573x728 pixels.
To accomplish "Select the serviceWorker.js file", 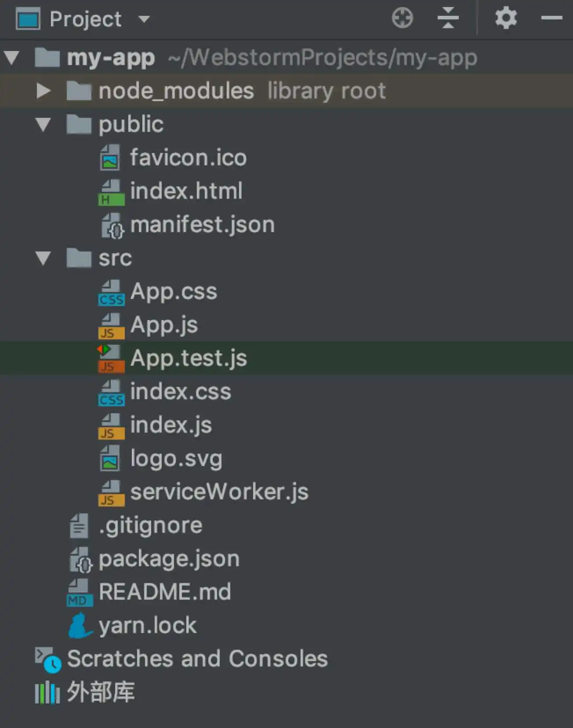I will tap(219, 492).
